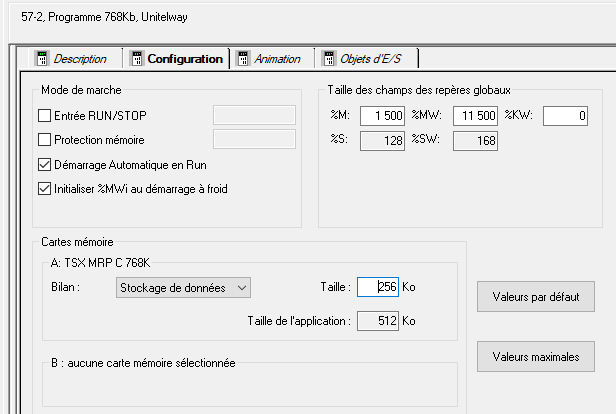
Task: Click the Animation tab icon
Action: click(243, 59)
